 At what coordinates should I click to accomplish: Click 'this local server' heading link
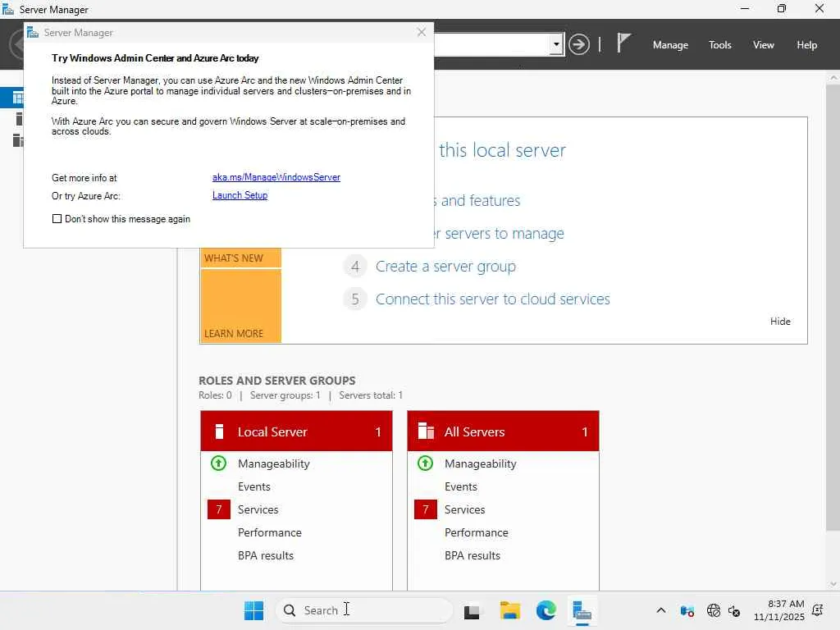click(x=502, y=150)
